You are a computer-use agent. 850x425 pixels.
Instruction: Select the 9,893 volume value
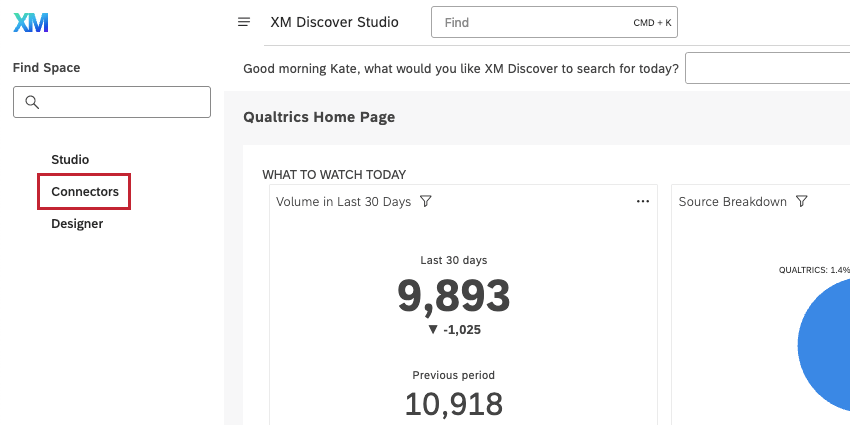[454, 297]
